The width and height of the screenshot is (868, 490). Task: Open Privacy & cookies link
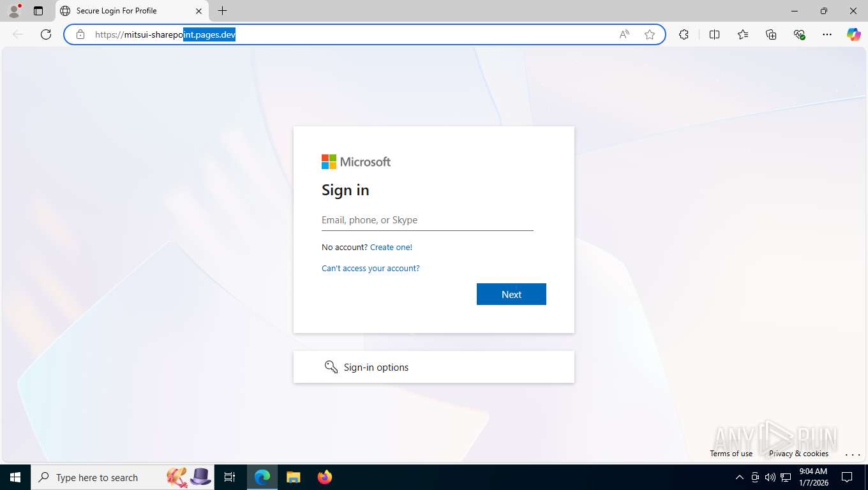coord(798,454)
